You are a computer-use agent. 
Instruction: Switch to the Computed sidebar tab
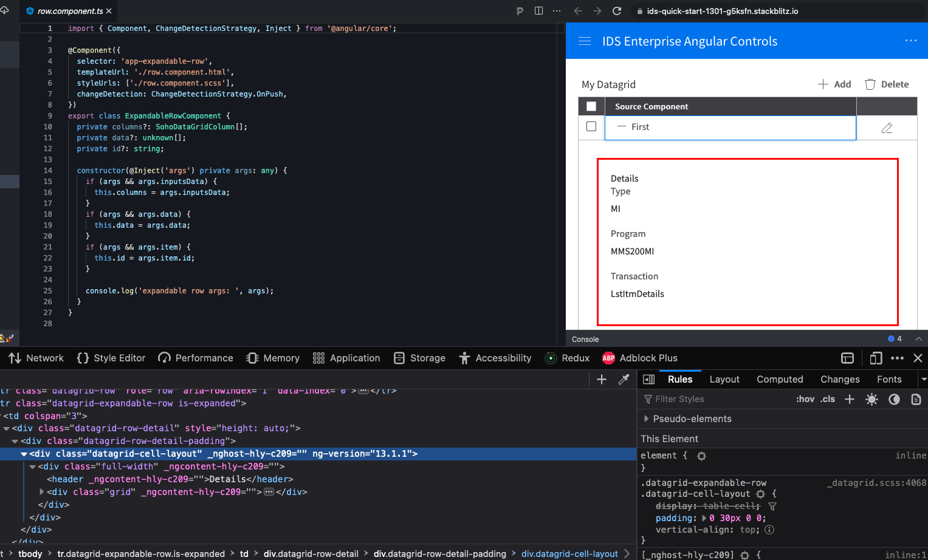pos(780,380)
